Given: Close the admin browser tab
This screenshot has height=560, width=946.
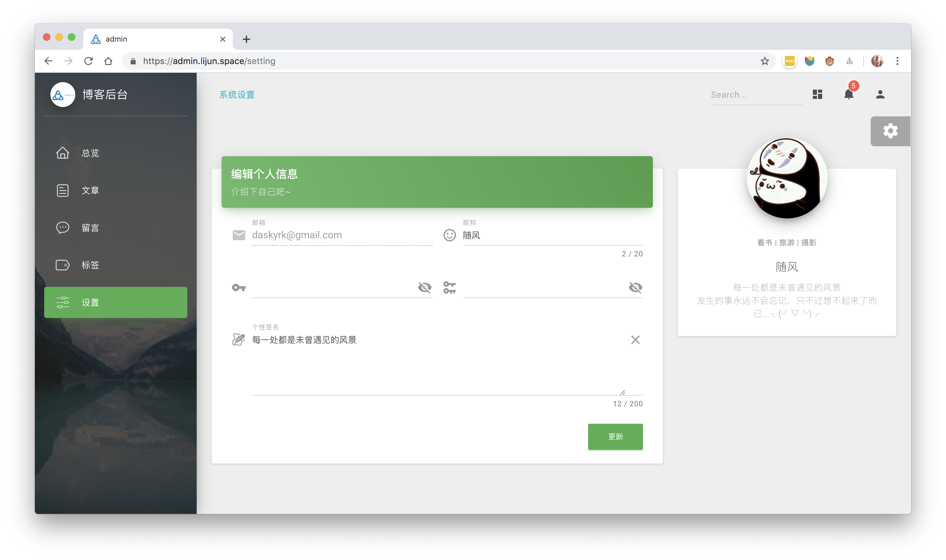Looking at the screenshot, I should click(222, 39).
